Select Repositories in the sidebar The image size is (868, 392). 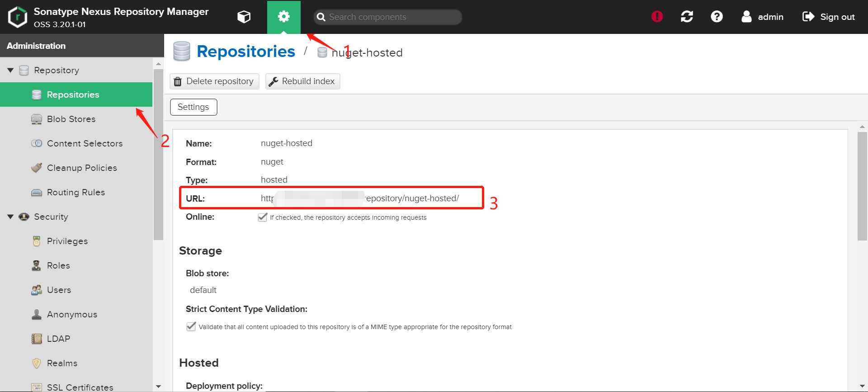pos(76,94)
